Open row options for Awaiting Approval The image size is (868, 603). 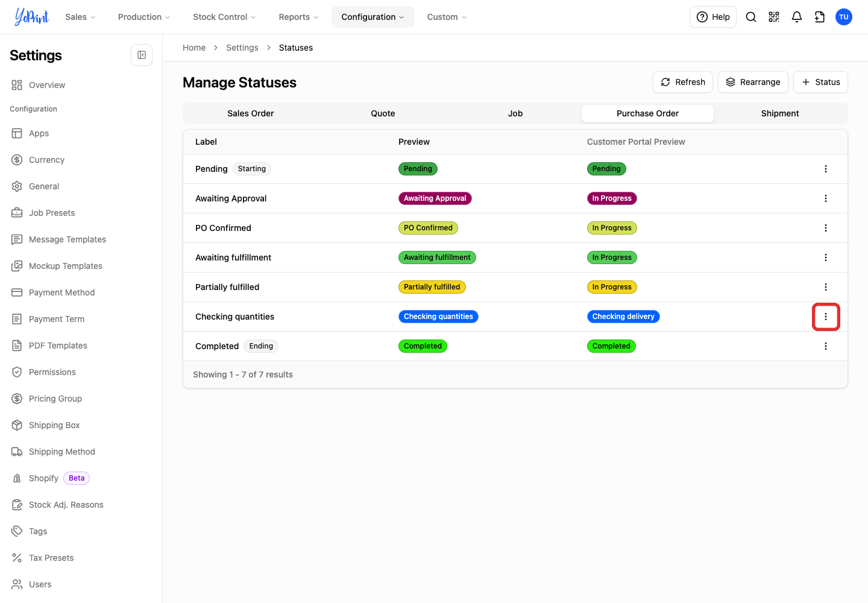point(826,198)
